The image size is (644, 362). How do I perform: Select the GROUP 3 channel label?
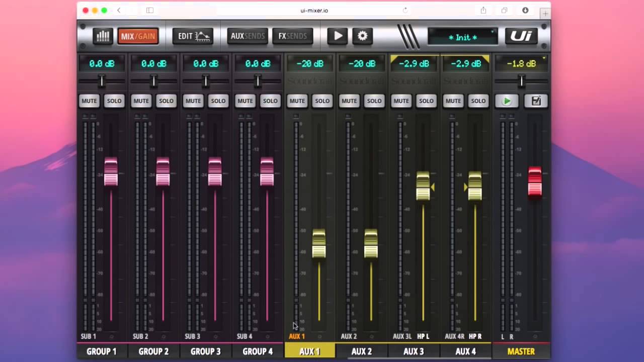[205, 351]
